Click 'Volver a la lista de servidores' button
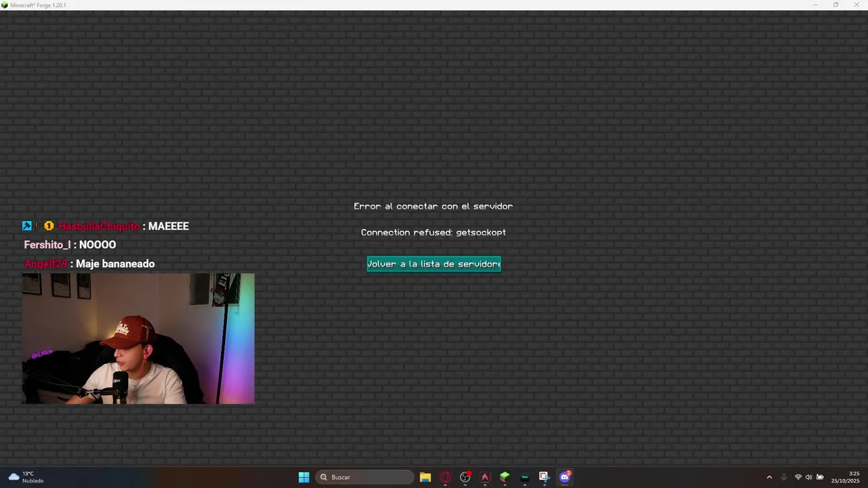Screen dimensions: 868x488 click(x=434, y=264)
